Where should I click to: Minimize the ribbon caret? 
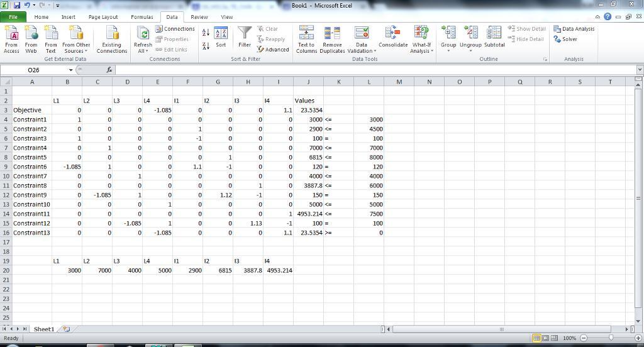pyautogui.click(x=597, y=17)
